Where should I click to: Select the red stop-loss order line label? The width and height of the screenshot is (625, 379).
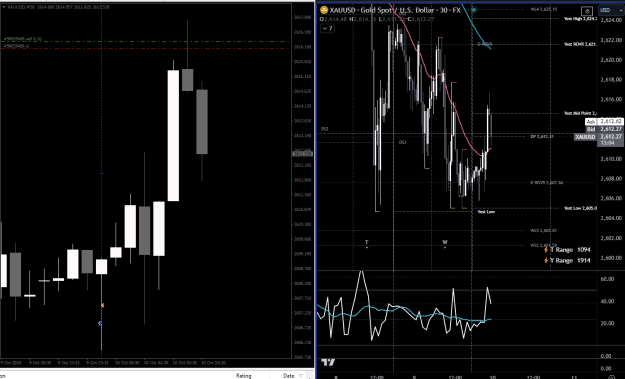[x=16, y=46]
